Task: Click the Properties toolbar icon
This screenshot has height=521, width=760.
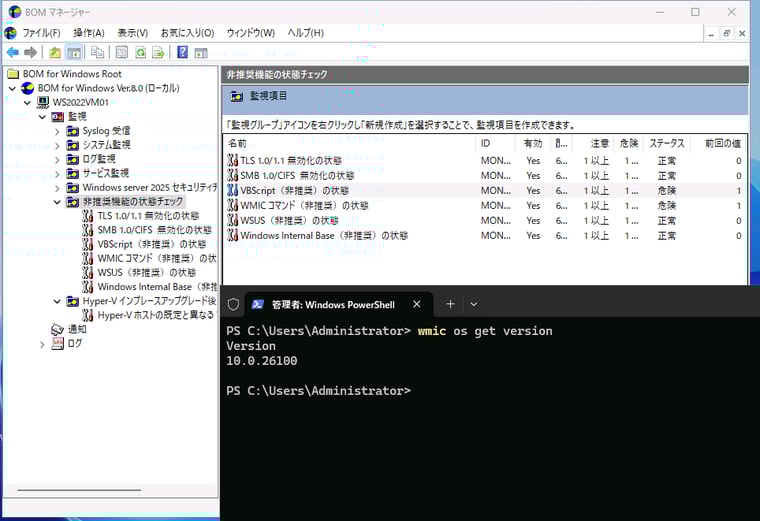Action: click(x=122, y=52)
